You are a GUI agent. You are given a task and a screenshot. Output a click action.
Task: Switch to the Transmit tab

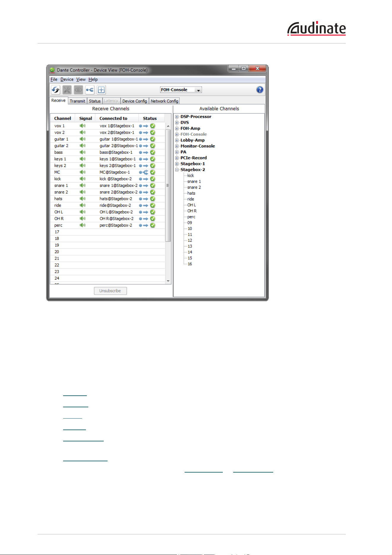pos(77,101)
